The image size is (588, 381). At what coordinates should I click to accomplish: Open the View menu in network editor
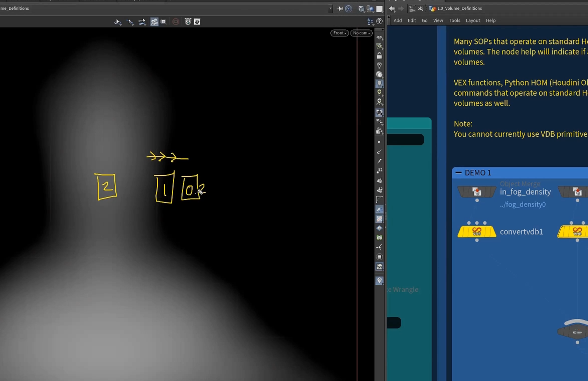pyautogui.click(x=438, y=21)
